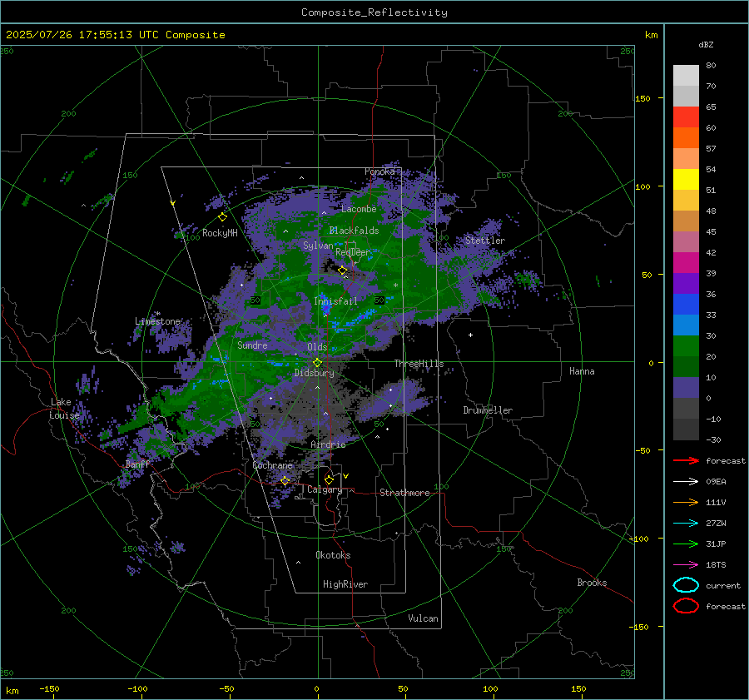Image resolution: width=749 pixels, height=700 pixels.
Task: Click the Stettler city label
Action: (485, 241)
